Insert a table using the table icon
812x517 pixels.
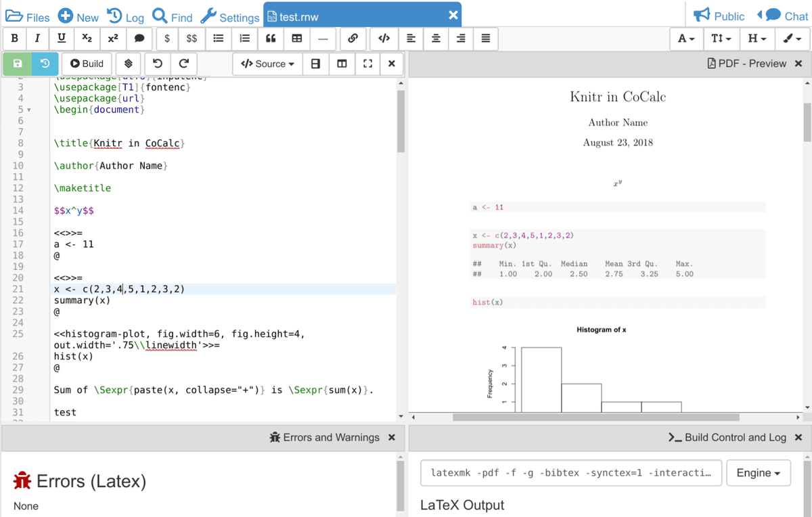coord(296,39)
